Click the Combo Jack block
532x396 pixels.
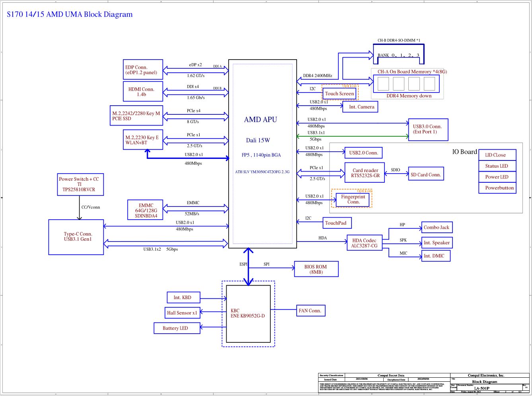point(437,228)
